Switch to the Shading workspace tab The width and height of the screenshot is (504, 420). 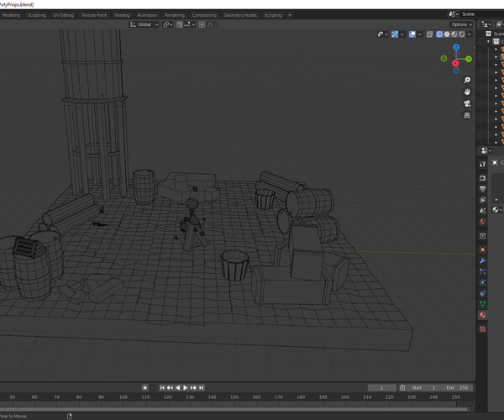coord(122,15)
